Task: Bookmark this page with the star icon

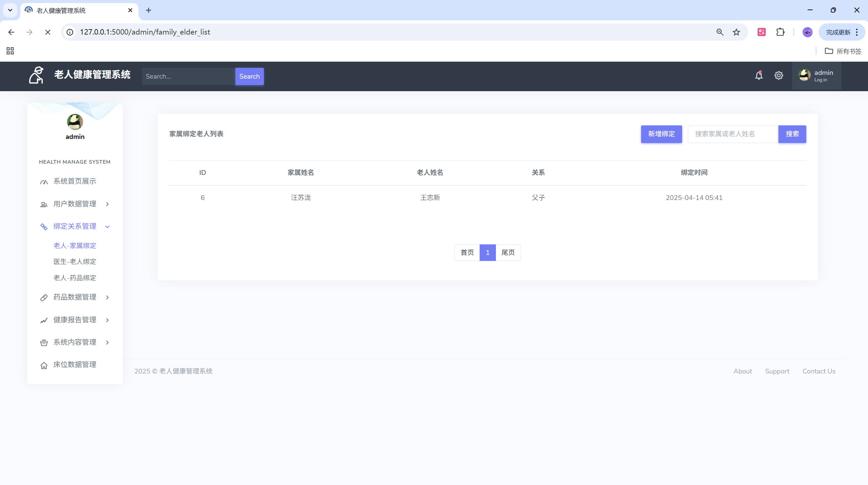Action: click(736, 32)
